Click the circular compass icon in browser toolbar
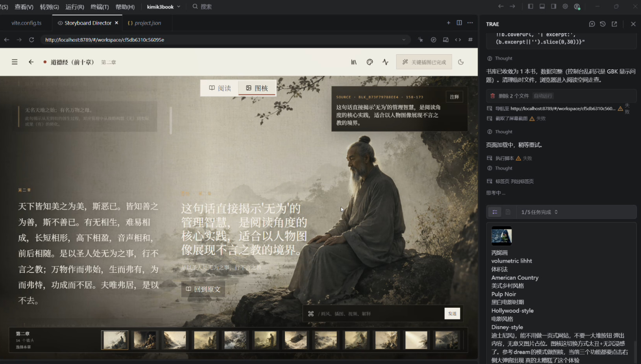The width and height of the screenshot is (641, 364). click(433, 40)
